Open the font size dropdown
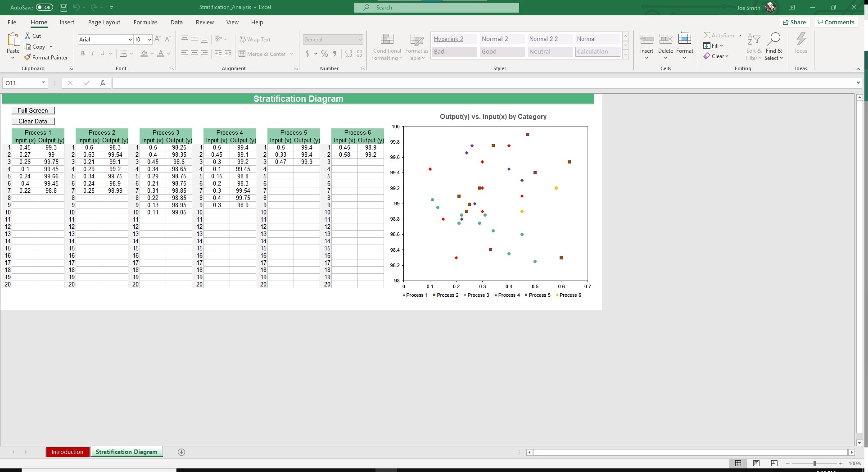Viewport: 868px width, 472px height. click(149, 40)
